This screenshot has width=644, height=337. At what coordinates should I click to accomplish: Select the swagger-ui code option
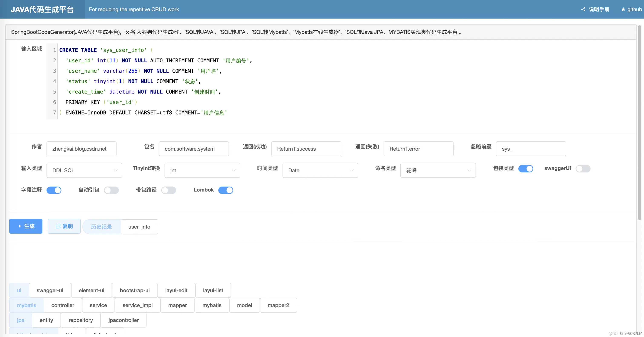(x=50, y=290)
